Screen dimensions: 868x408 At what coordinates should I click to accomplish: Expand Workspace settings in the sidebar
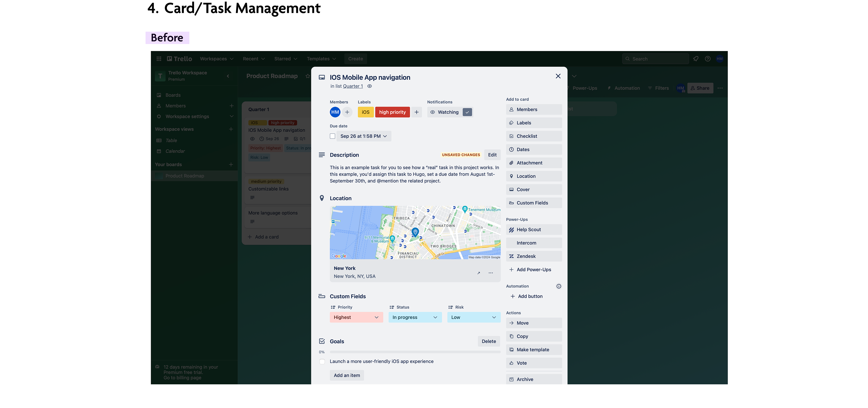coord(231,117)
